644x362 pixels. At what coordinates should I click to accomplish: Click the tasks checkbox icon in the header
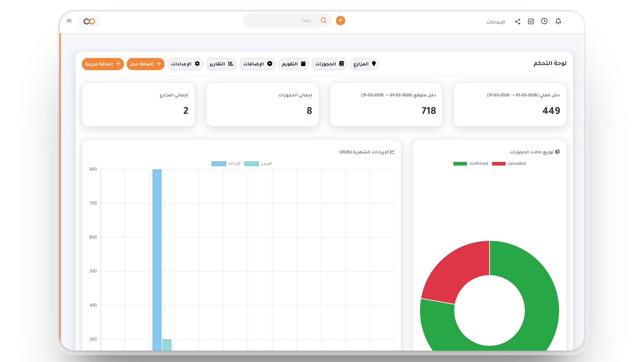click(531, 21)
